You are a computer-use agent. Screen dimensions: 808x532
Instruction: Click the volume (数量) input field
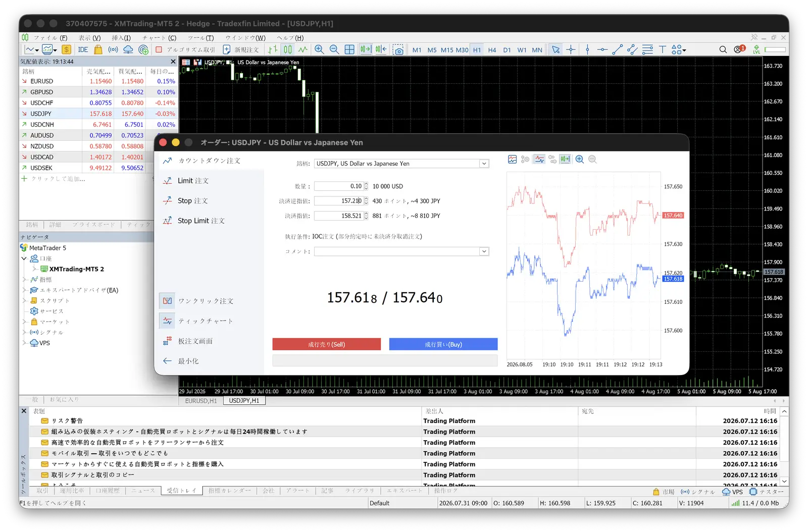tap(338, 186)
